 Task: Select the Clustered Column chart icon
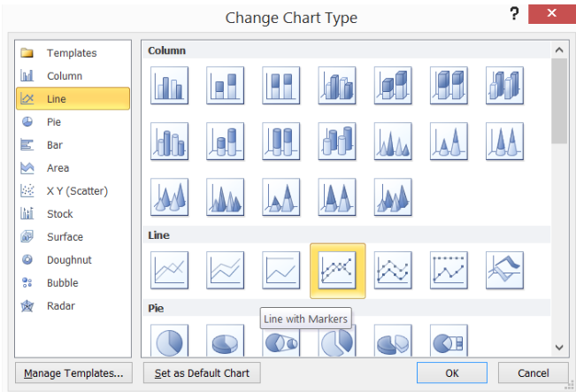(x=169, y=86)
